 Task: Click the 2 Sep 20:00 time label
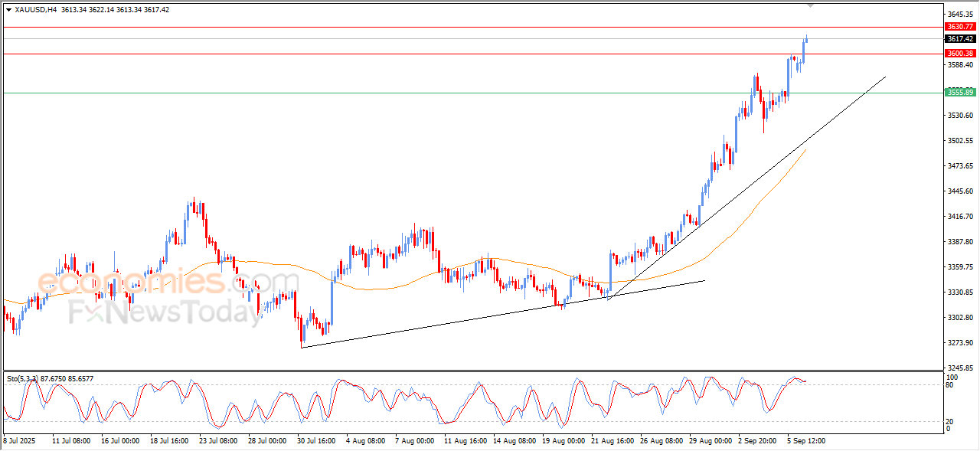(x=757, y=442)
